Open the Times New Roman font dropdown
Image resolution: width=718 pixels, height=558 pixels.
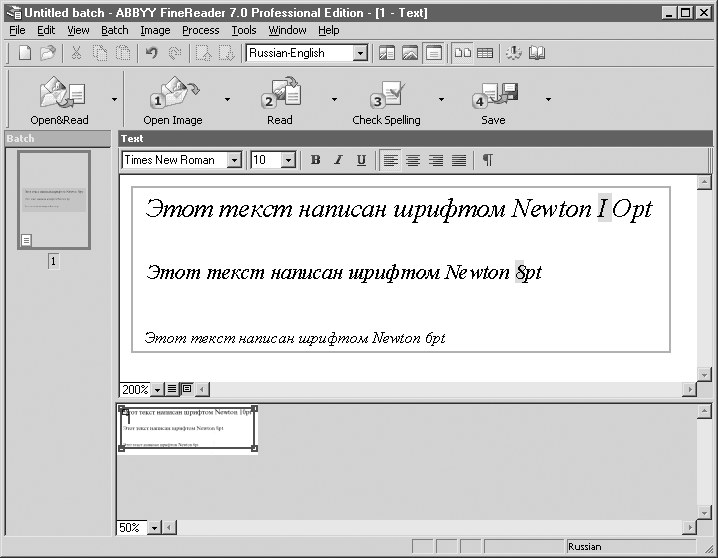tap(234, 160)
